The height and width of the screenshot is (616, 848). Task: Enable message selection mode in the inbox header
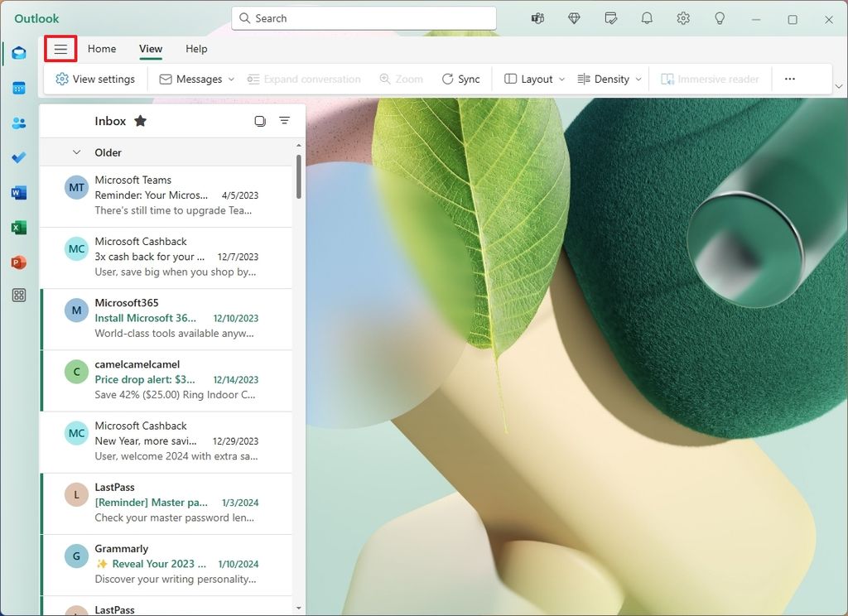click(x=260, y=120)
